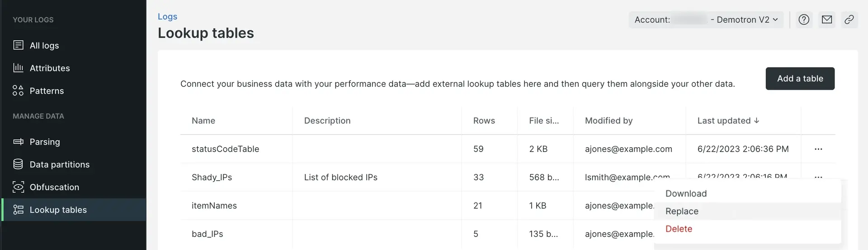Viewport: 868px width, 250px height.
Task: Click the Data partitions database icon
Action: point(18,164)
